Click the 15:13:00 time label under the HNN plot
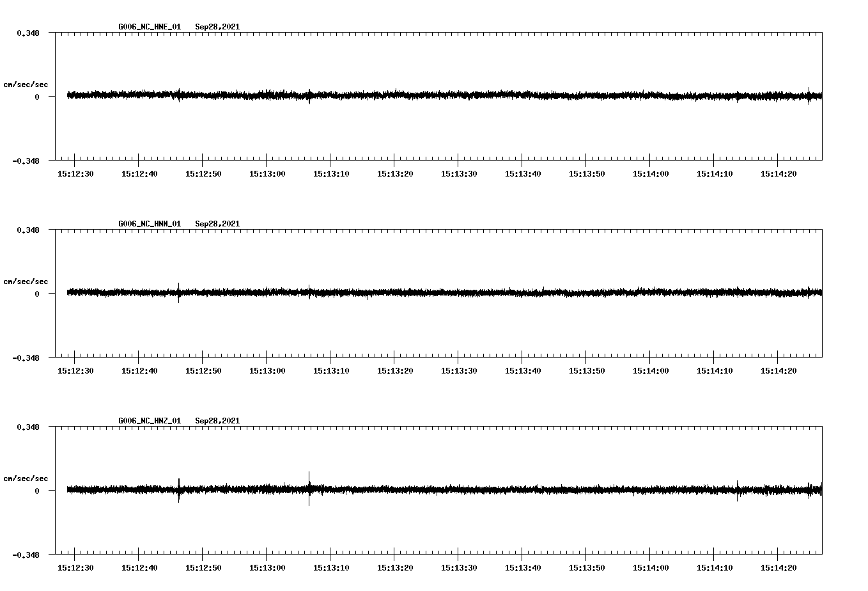This screenshot has width=868, height=591. coord(267,370)
